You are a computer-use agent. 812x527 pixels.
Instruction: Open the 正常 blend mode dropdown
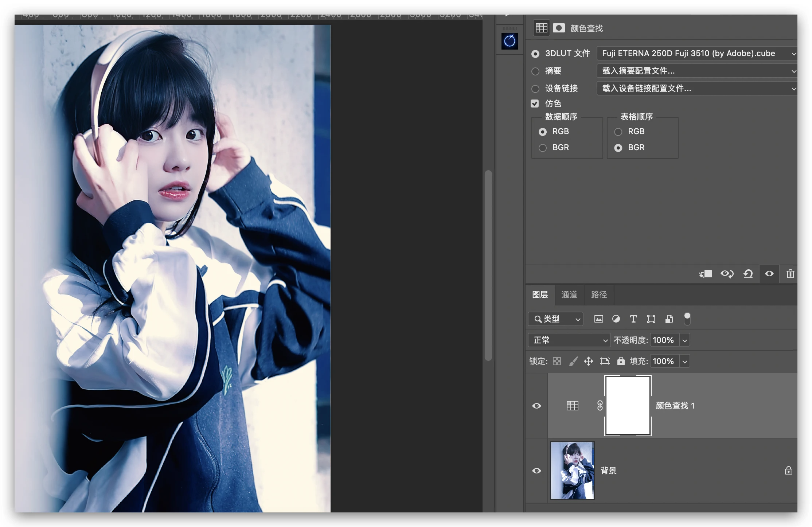(569, 340)
